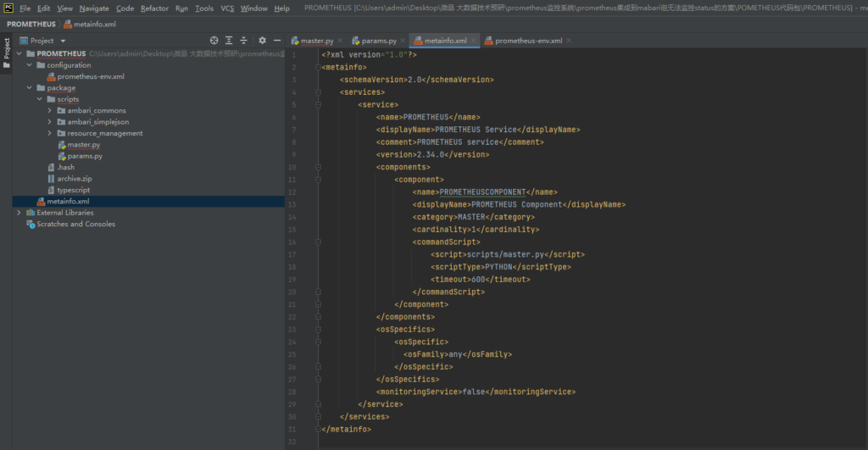The width and height of the screenshot is (868, 450).
Task: Open the File menu
Action: coord(25,8)
